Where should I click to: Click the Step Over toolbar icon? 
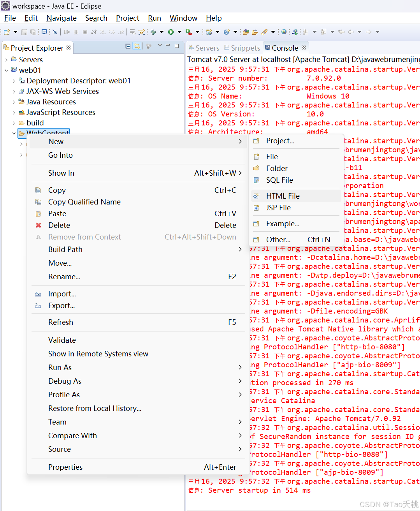[x=112, y=32]
